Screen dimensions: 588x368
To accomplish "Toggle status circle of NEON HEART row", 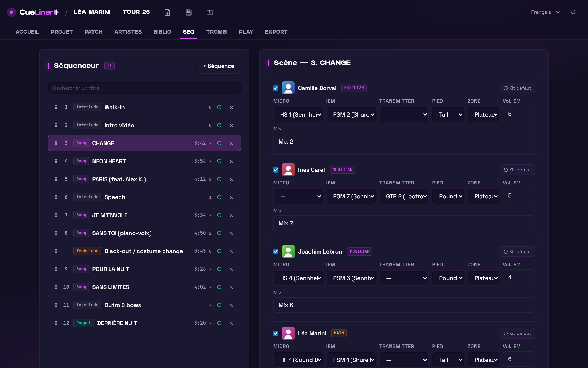I will tap(219, 161).
